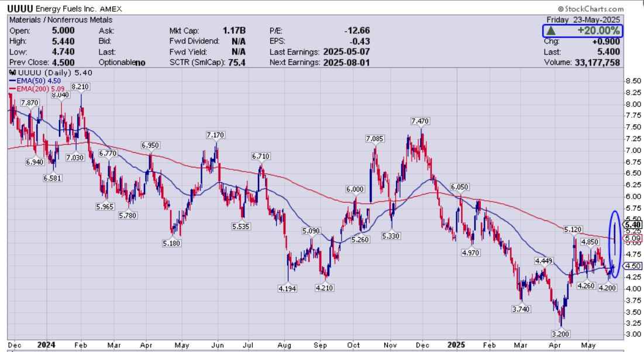Click the 5.535 price label

point(240,226)
